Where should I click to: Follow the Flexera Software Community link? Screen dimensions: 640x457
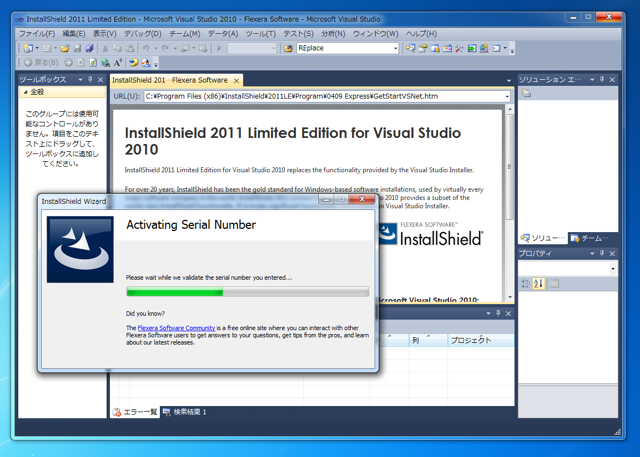[176, 328]
